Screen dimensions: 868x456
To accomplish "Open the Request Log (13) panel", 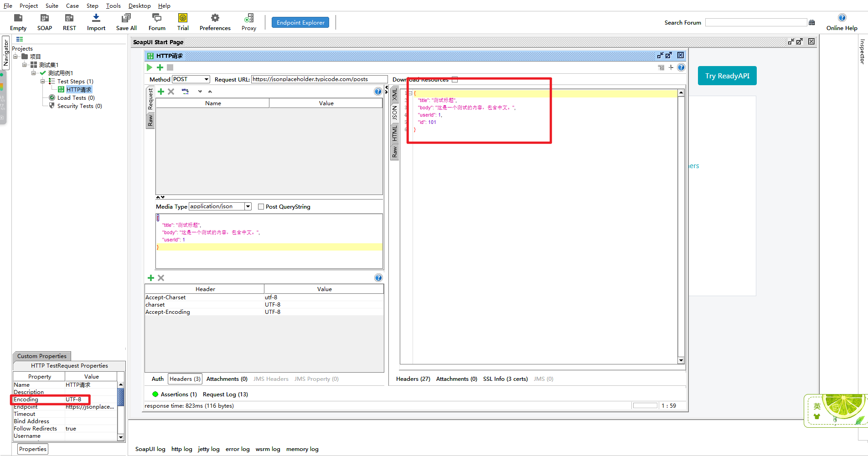I will pos(225,395).
